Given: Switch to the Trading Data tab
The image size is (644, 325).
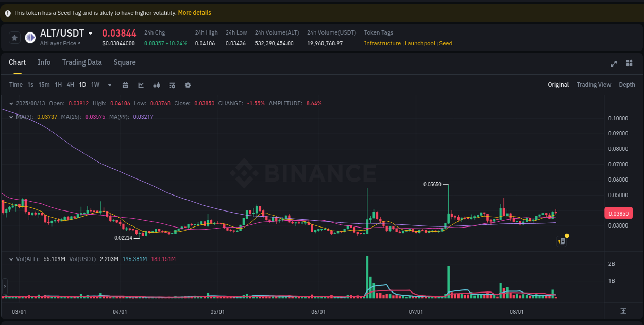Looking at the screenshot, I should [82, 62].
